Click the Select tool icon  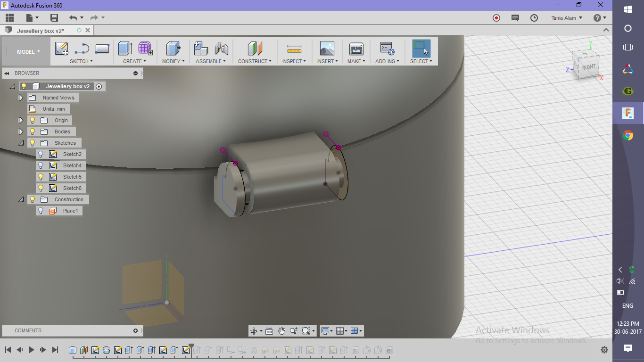pos(421,49)
